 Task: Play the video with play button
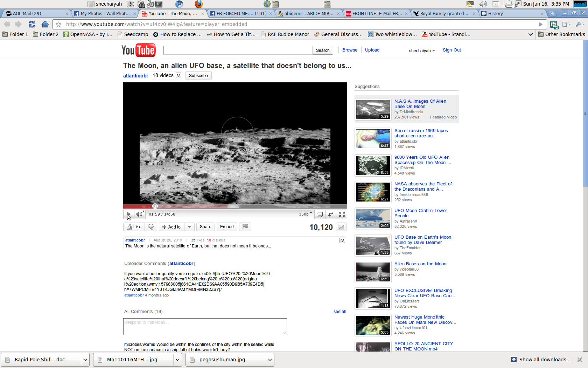click(x=128, y=214)
